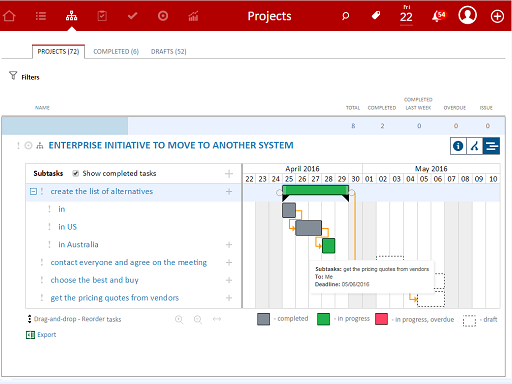This screenshot has width=512, height=384.
Task: Open the target goals icon
Action: 163,16
